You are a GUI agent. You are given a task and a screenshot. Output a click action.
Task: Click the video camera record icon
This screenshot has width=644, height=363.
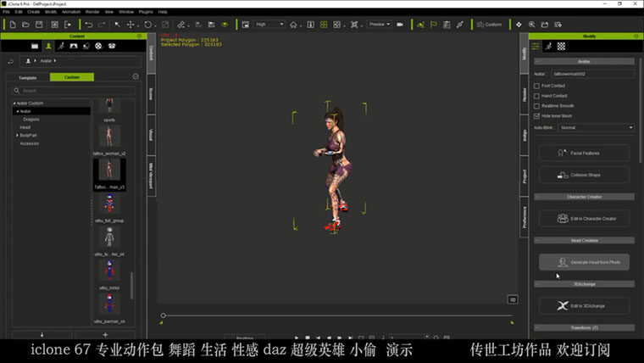pos(400,25)
